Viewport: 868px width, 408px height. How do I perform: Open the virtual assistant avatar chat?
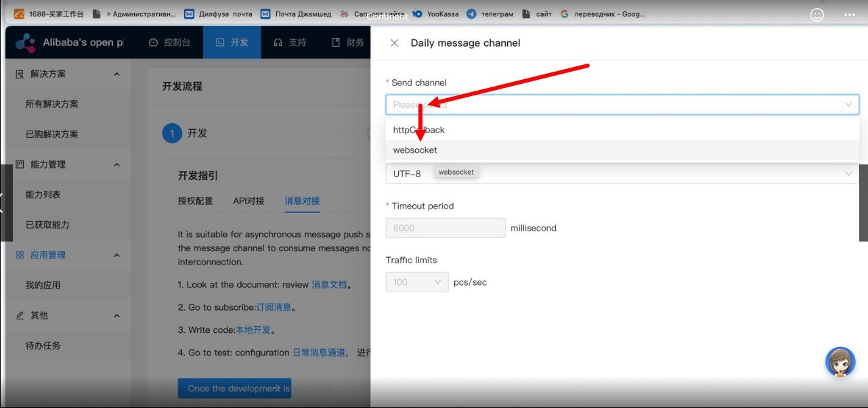(840, 362)
